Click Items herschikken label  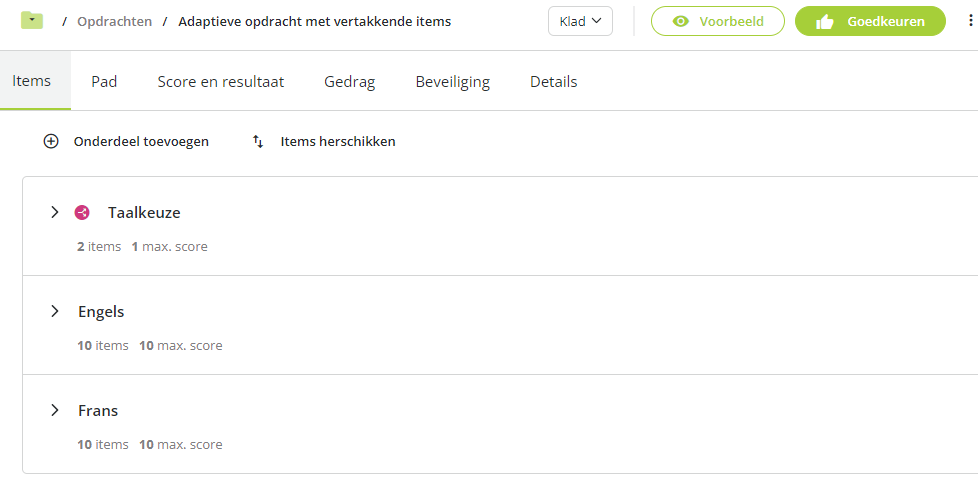coord(338,142)
